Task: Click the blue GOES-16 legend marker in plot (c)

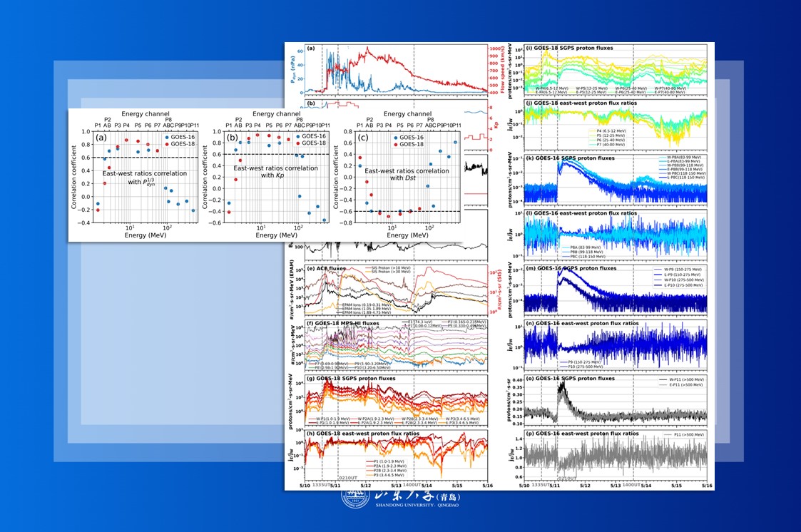Action: pyautogui.click(x=396, y=136)
